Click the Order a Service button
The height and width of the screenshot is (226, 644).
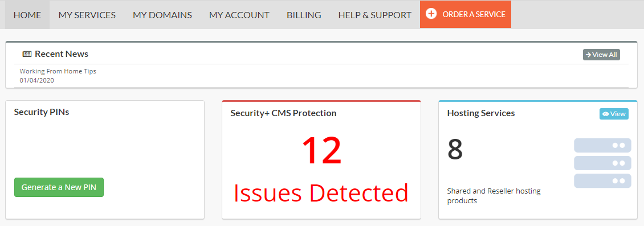(466, 14)
